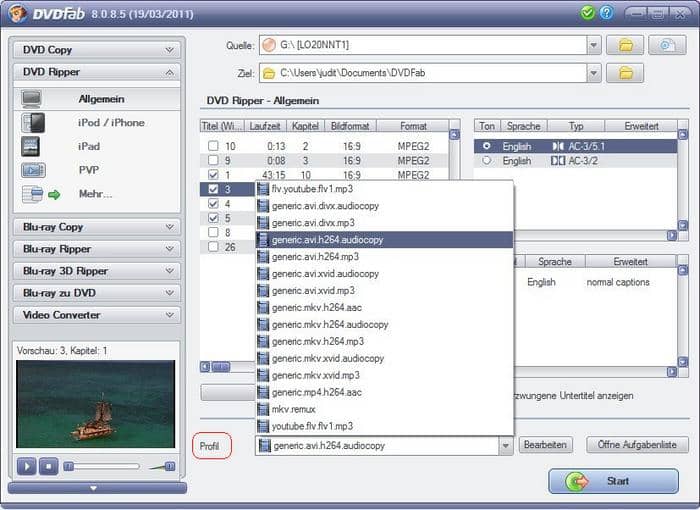The height and width of the screenshot is (510, 700).
Task: Uncheck title 4 checkbox
Action: [x=213, y=204]
